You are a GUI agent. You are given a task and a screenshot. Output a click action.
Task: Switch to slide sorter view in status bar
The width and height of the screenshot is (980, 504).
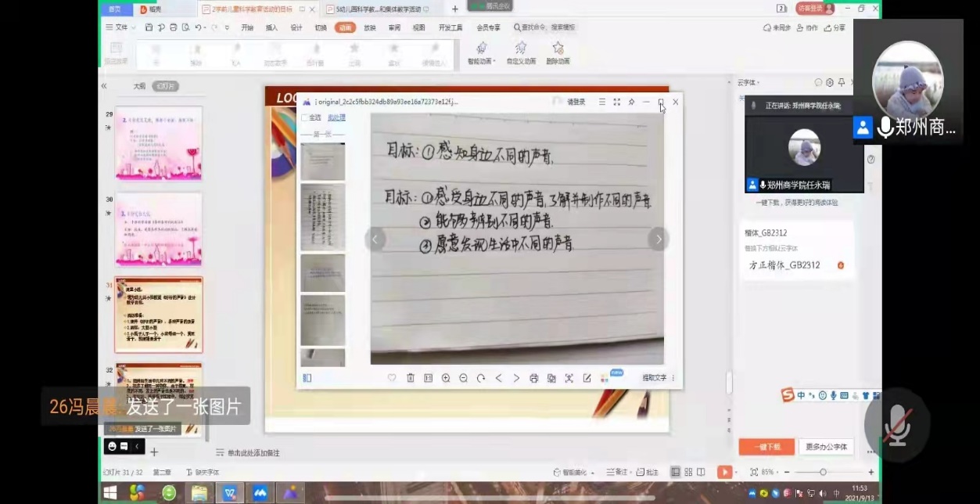[687, 472]
